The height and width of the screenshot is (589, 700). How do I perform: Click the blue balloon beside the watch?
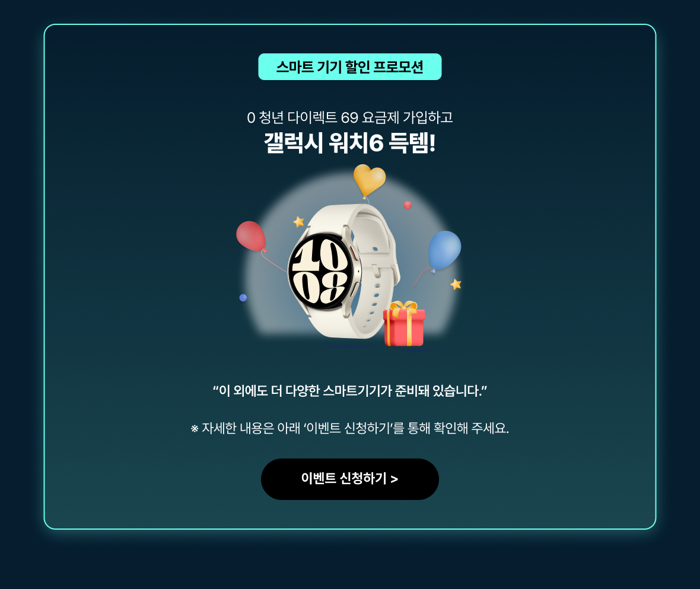click(x=444, y=250)
